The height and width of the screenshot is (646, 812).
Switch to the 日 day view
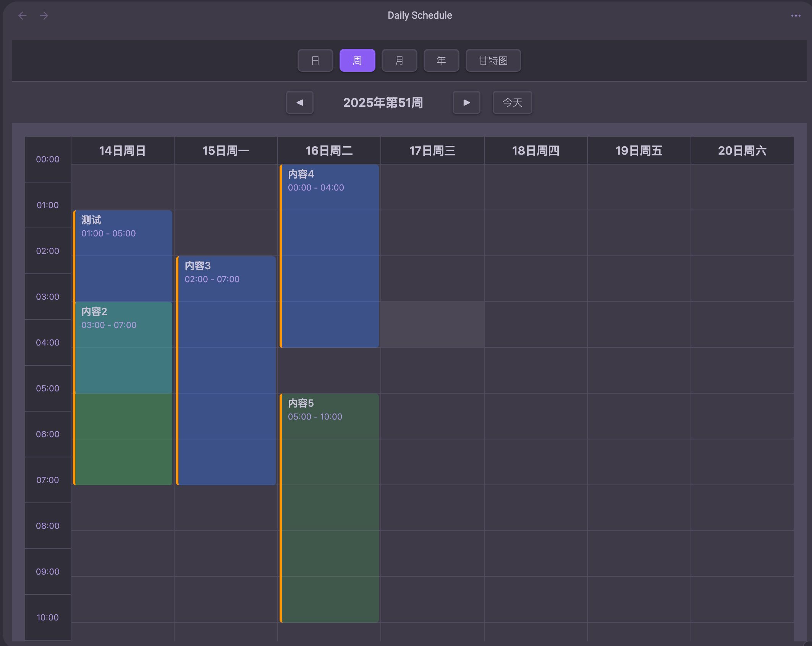[x=315, y=60]
